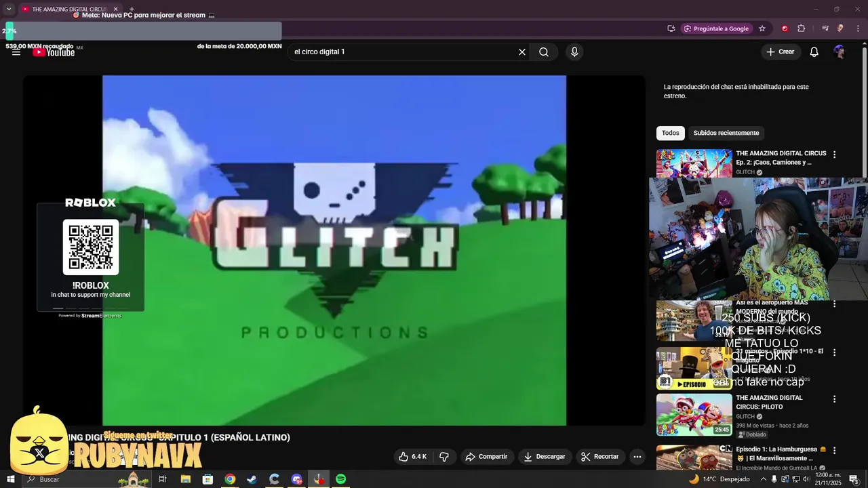
Task: Open options for Amazing Digital Circus Ep. 2
Action: coord(834,155)
